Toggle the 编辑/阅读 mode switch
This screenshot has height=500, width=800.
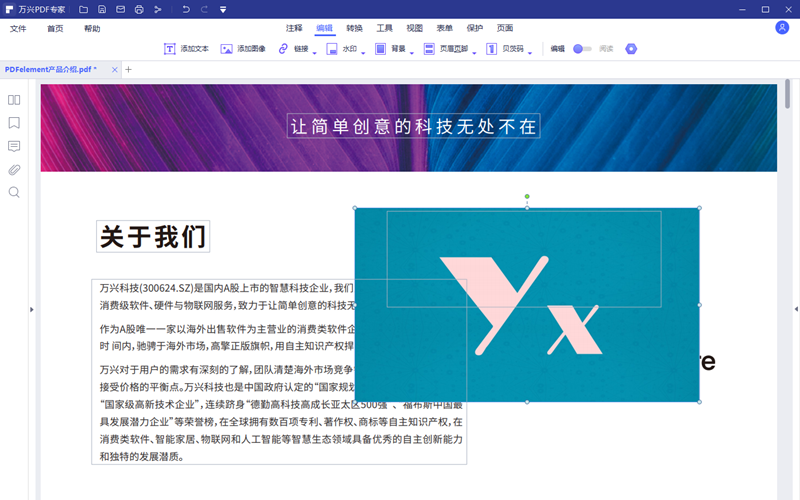click(x=582, y=48)
